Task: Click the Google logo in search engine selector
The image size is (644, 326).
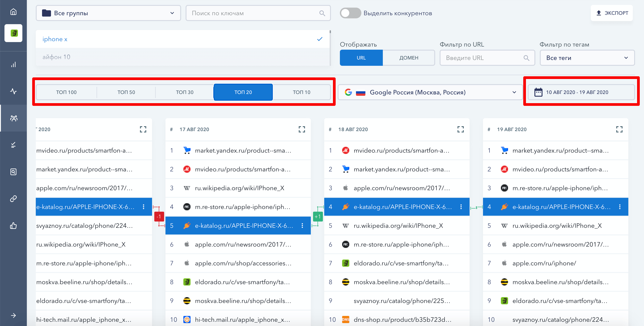Action: [348, 92]
